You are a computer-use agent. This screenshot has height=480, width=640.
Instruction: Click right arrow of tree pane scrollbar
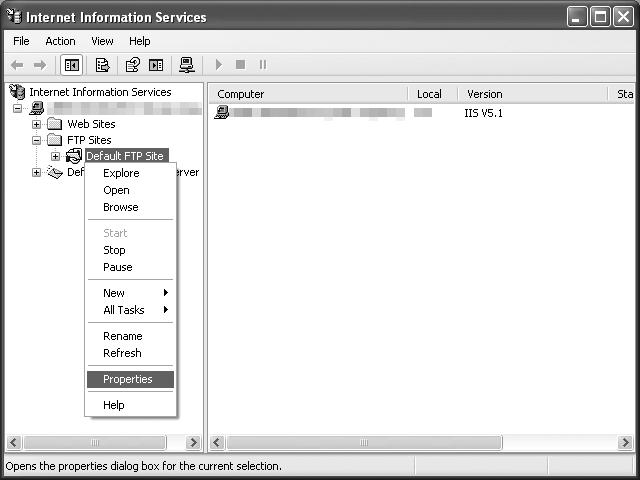coord(193,442)
